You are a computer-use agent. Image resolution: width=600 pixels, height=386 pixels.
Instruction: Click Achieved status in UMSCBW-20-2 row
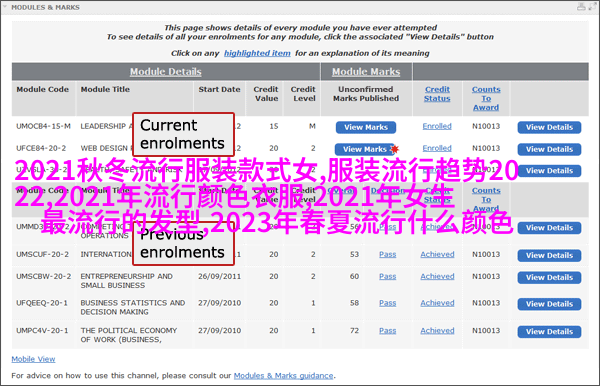[x=437, y=276]
